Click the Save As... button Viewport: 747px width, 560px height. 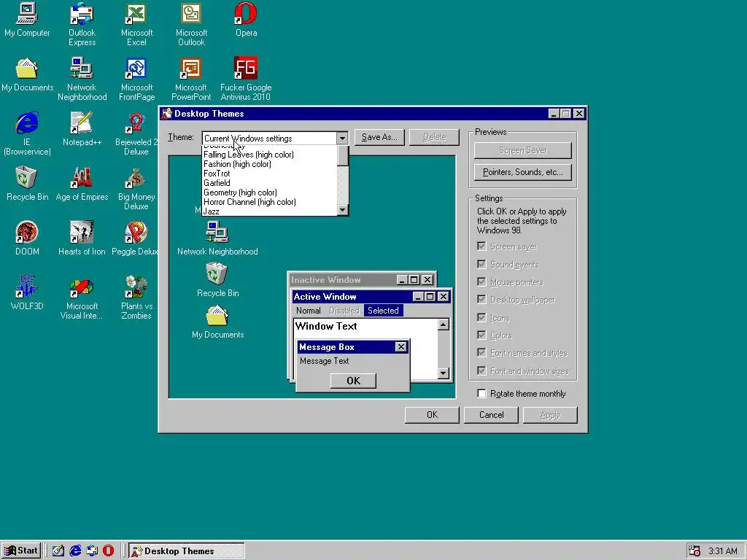pos(379,137)
